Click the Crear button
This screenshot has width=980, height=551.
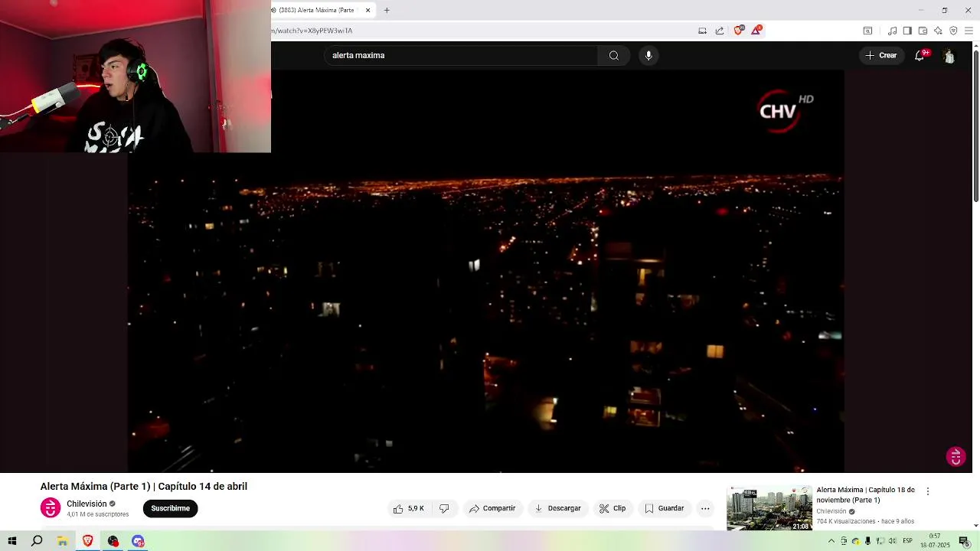881,55
